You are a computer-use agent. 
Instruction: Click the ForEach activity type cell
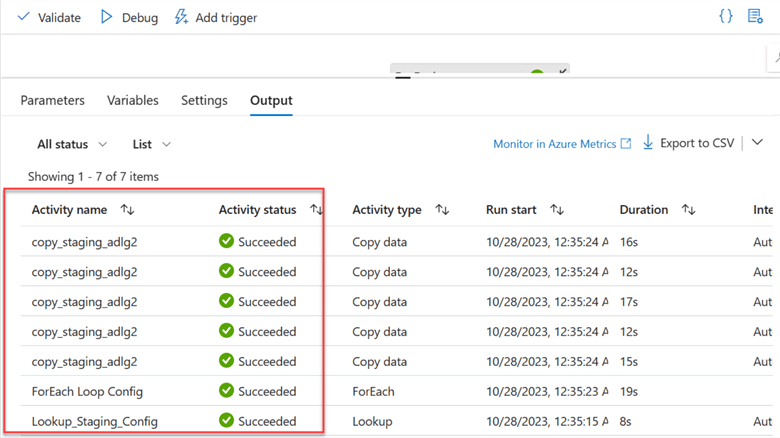(x=373, y=392)
